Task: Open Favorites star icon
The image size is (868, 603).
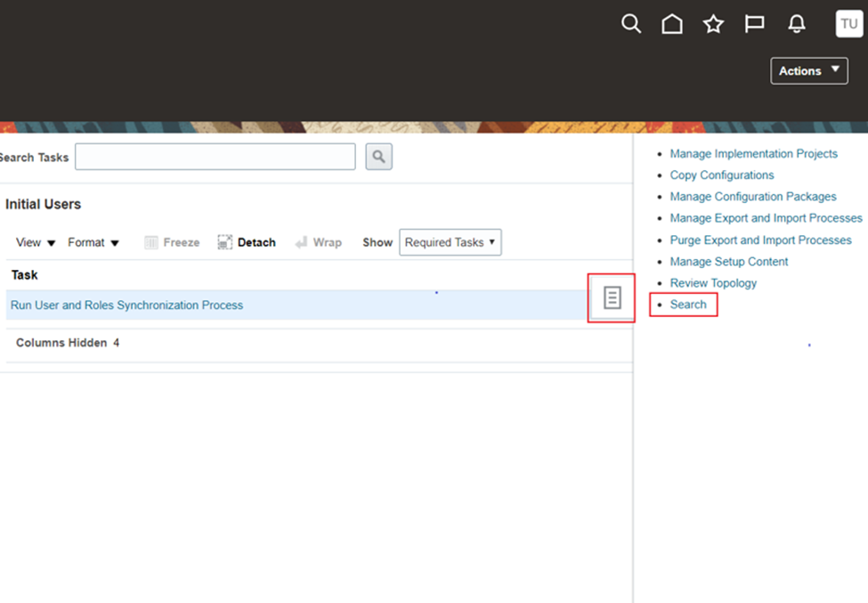Action: pos(713,24)
